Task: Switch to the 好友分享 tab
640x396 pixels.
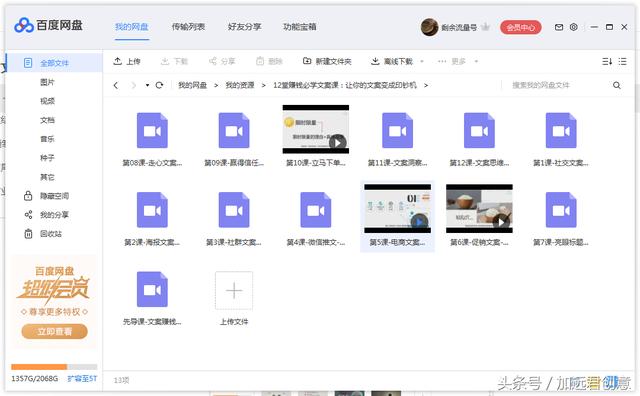Action: tap(244, 27)
